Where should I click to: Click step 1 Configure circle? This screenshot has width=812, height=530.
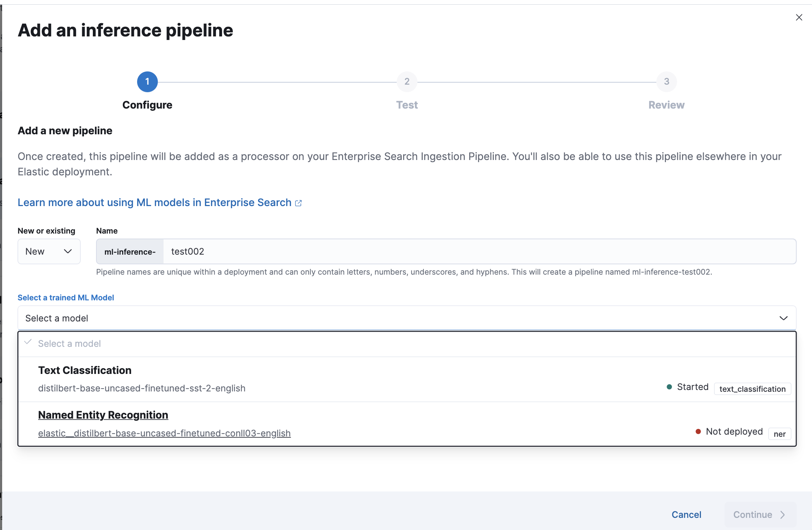coord(147,82)
